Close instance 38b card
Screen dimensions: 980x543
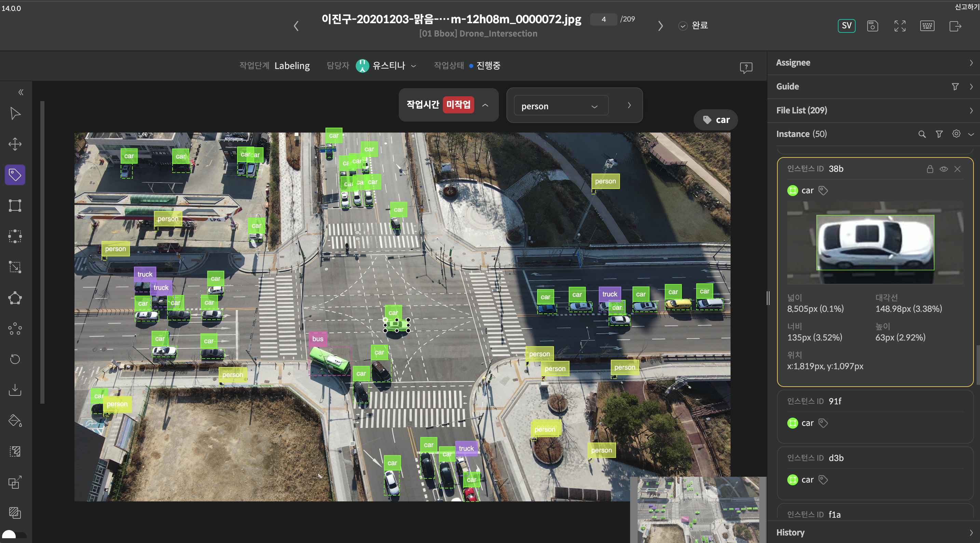coord(957,169)
